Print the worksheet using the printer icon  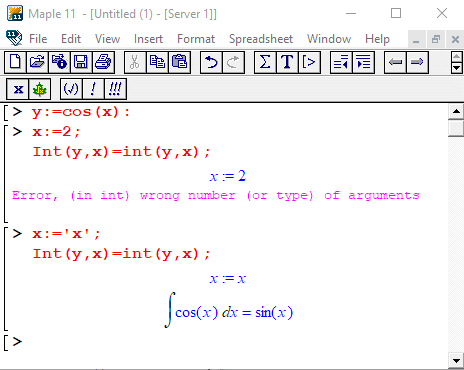103,62
